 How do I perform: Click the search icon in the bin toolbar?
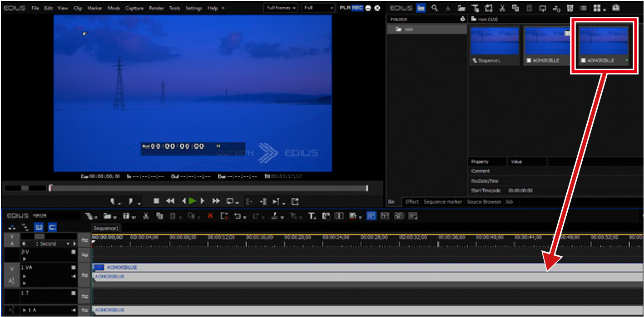[435, 8]
